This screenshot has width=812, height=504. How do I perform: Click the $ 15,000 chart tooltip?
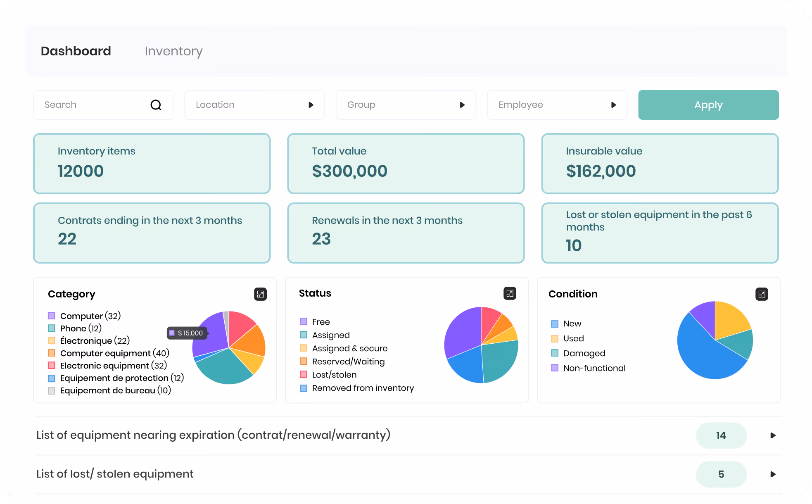[187, 333]
